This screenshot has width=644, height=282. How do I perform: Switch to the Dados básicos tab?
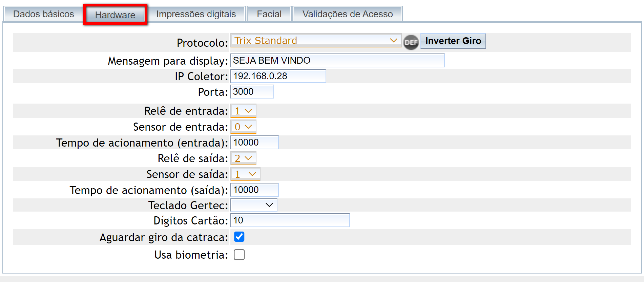click(43, 14)
